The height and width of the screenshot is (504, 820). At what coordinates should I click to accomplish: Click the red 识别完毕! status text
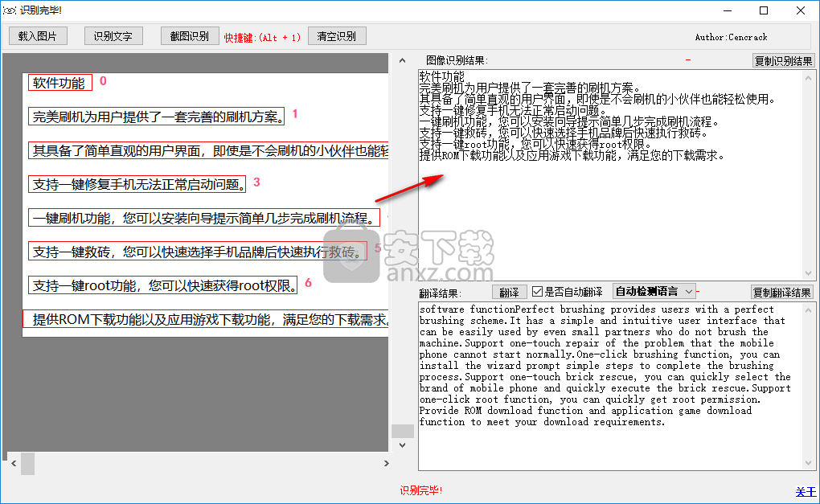(421, 490)
